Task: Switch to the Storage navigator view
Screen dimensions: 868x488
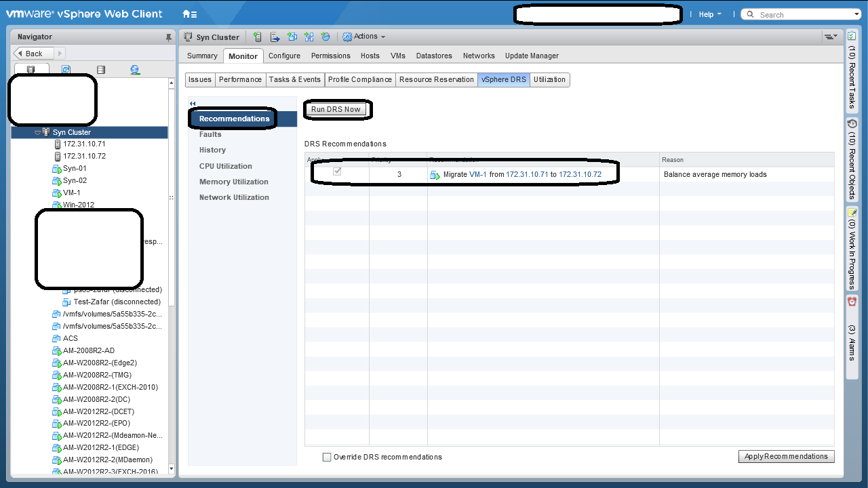Action: pos(101,70)
